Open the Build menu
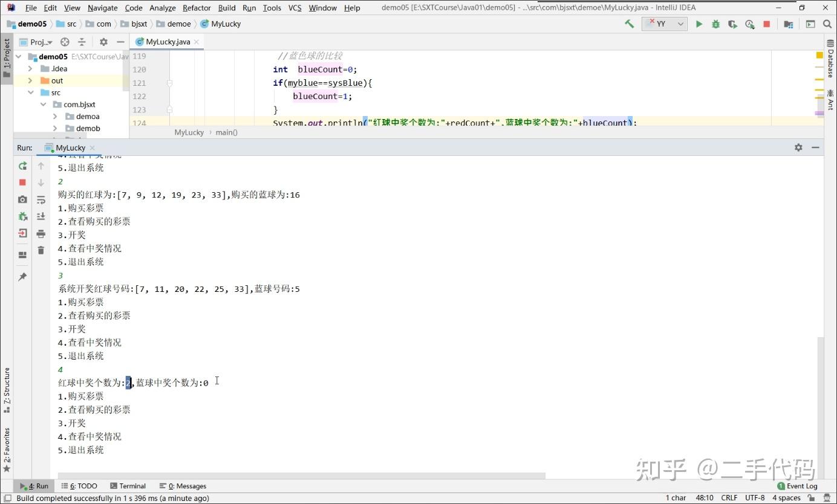Image resolution: width=837 pixels, height=504 pixels. click(x=227, y=8)
